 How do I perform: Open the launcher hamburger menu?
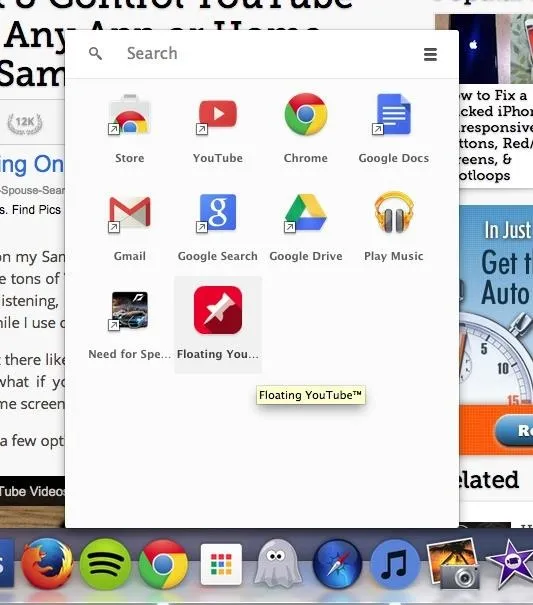point(430,54)
